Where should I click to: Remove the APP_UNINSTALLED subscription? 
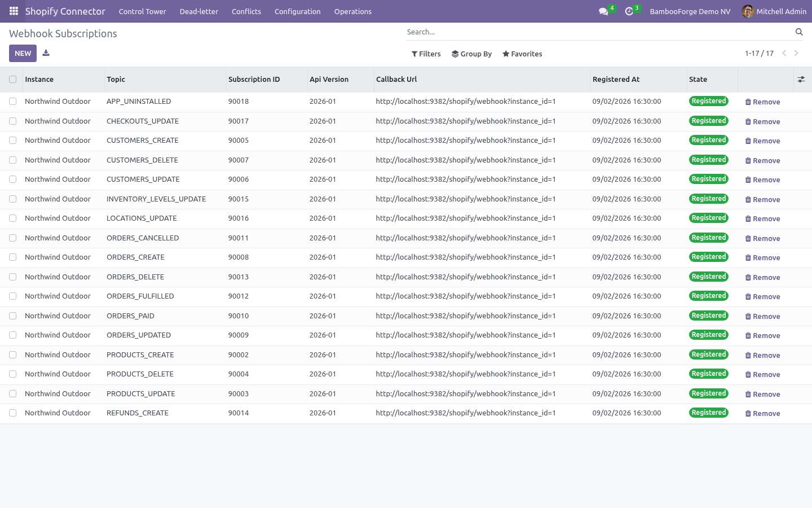click(x=762, y=102)
